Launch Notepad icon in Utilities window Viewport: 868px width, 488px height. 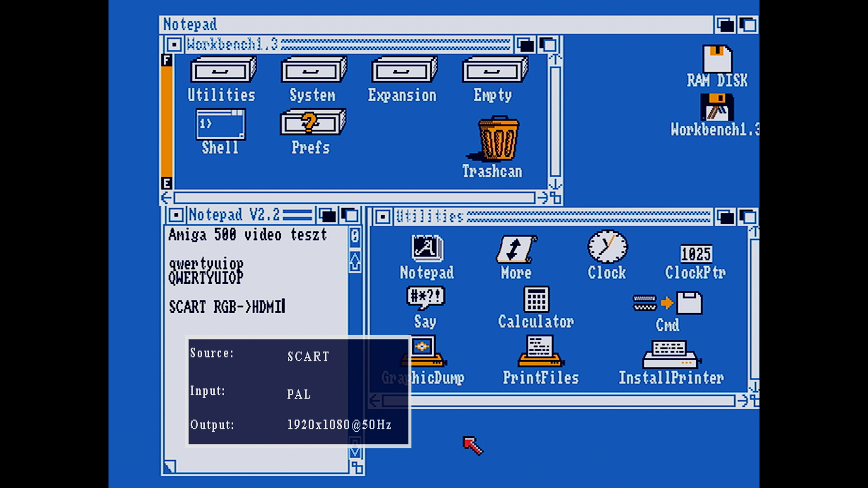click(x=427, y=248)
